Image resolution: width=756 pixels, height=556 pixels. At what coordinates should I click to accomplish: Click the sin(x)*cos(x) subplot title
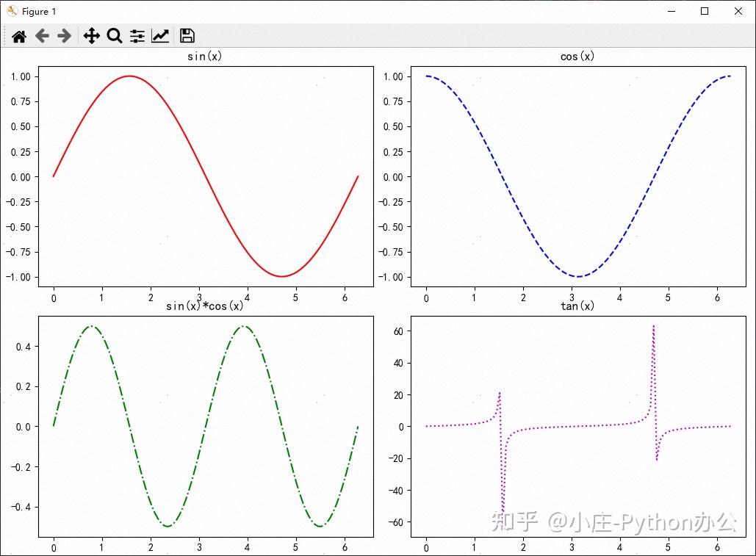click(205, 306)
